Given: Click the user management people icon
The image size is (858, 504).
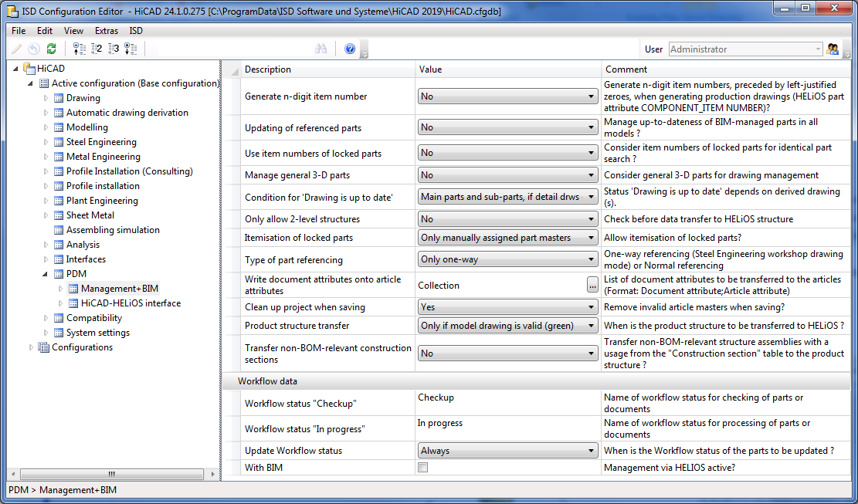Looking at the screenshot, I should pyautogui.click(x=833, y=49).
